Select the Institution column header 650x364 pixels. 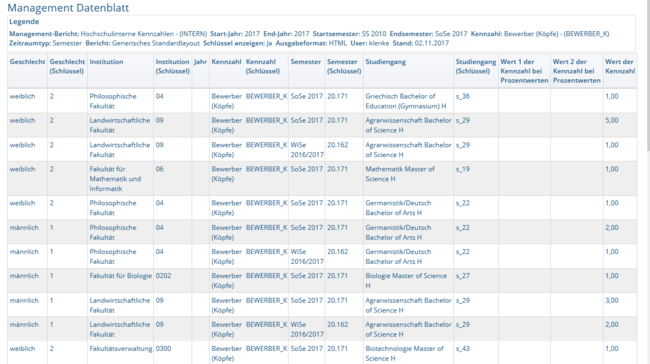click(x=106, y=62)
